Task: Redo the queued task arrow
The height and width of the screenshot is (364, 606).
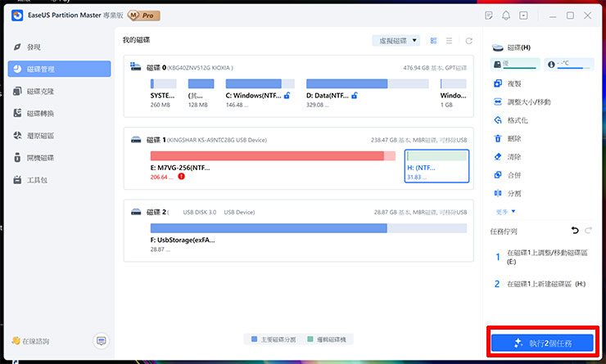Action: click(x=588, y=231)
